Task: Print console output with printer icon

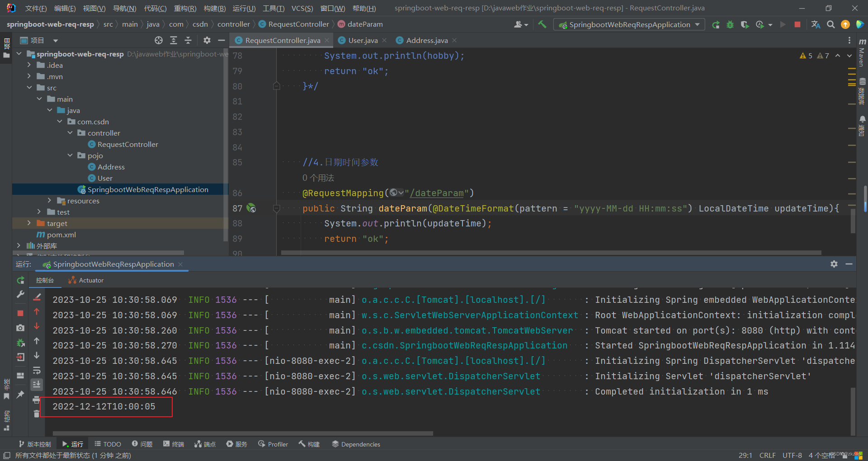Action: coord(37,399)
